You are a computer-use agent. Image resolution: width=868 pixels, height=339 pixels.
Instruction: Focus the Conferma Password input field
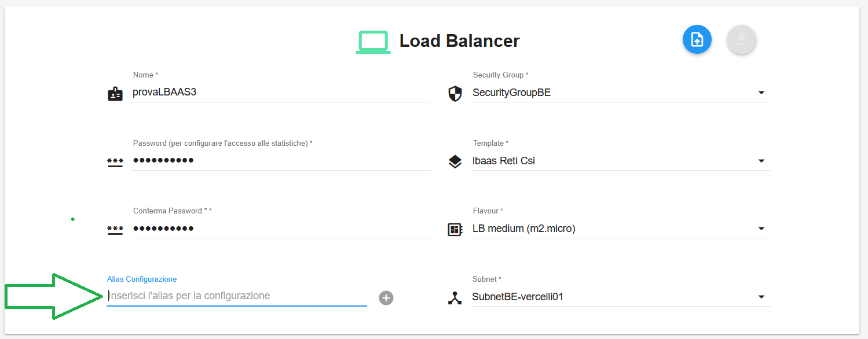(281, 229)
